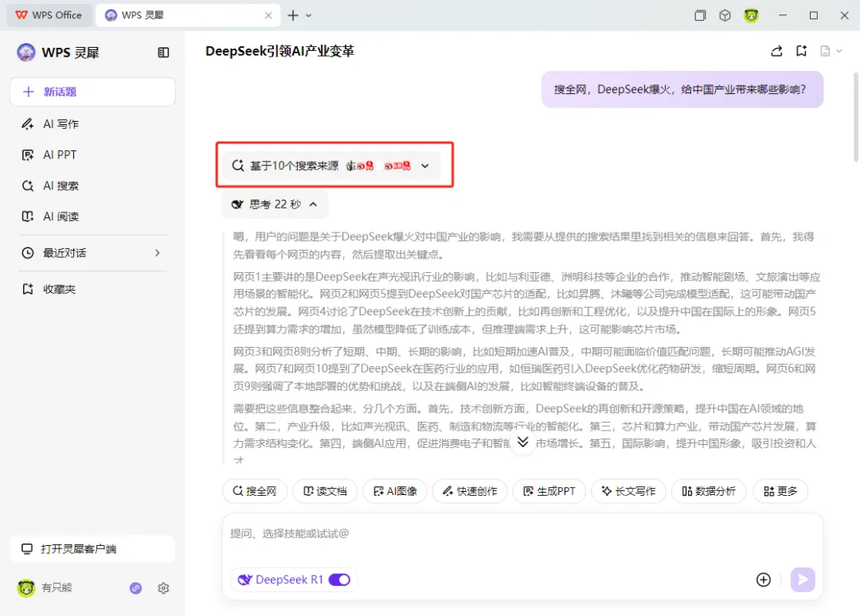Click 打开灵犀客户端 button
This screenshot has height=616, width=860.
[x=92, y=548]
